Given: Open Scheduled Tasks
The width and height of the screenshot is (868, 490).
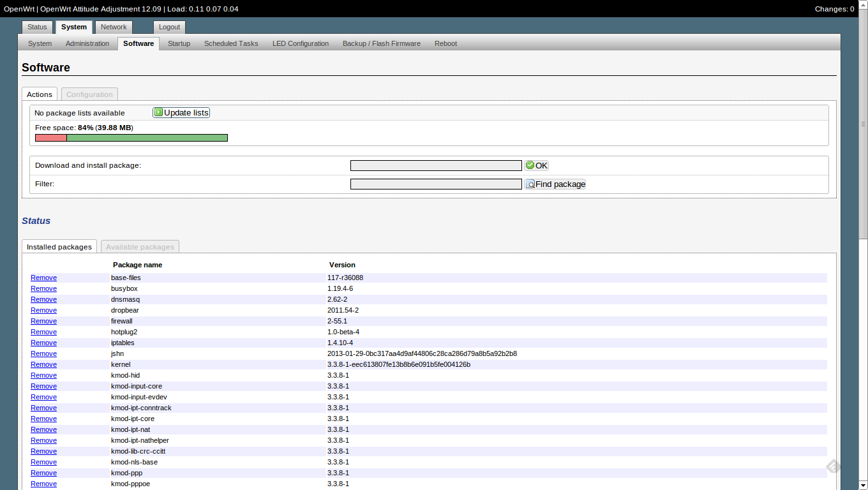Looking at the screenshot, I should 231,43.
